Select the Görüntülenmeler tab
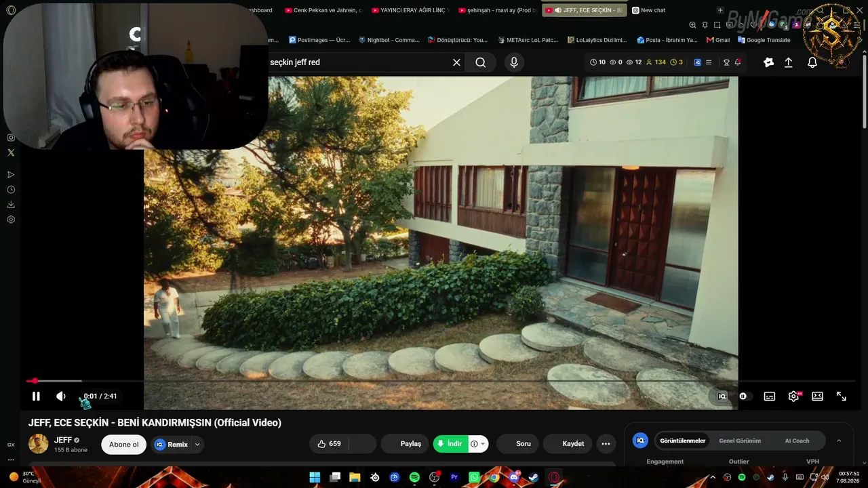868x488 pixels. point(682,441)
